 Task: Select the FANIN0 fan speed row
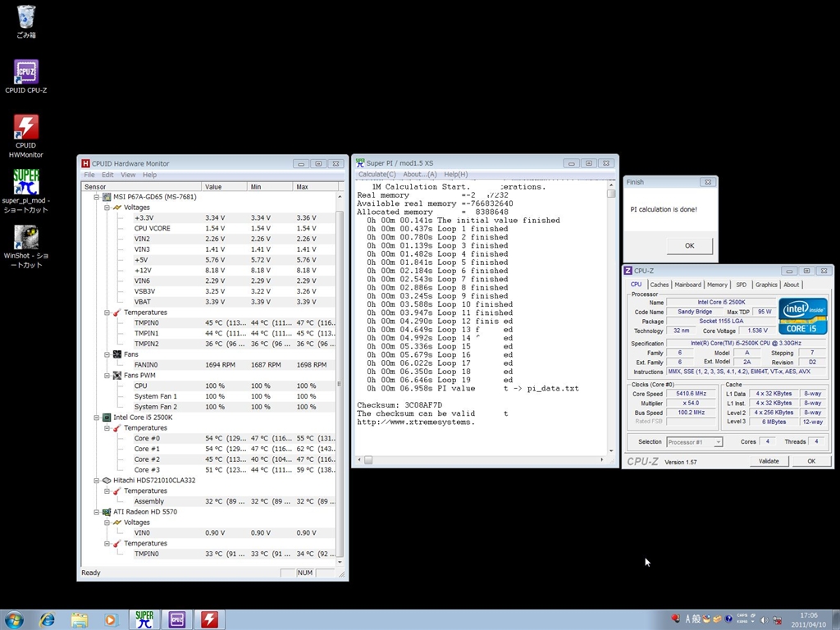[x=235, y=365]
